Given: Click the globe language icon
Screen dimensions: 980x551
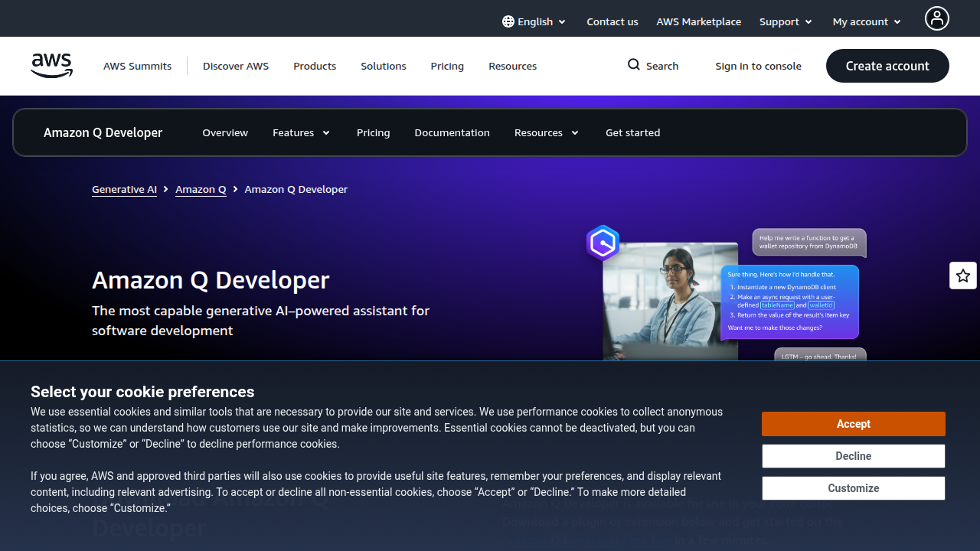Looking at the screenshot, I should click(508, 21).
